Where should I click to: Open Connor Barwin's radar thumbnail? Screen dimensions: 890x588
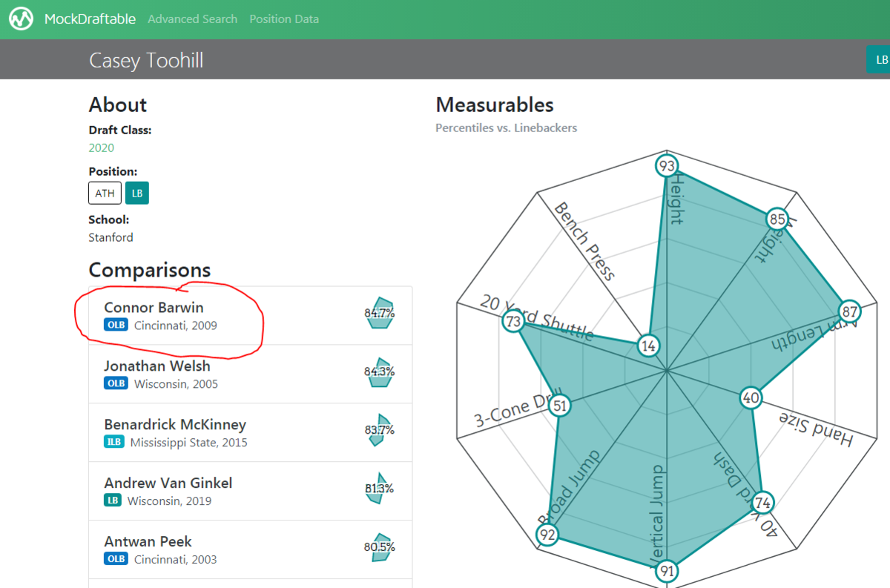380,314
